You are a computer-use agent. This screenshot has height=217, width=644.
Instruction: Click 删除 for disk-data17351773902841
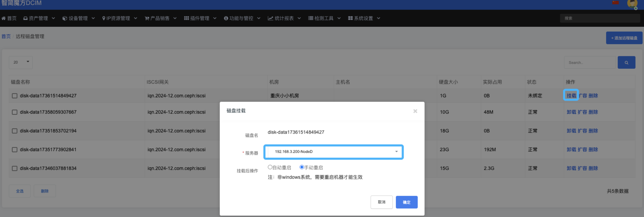click(593, 150)
